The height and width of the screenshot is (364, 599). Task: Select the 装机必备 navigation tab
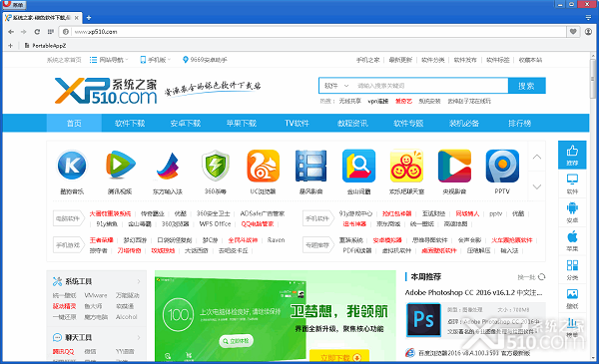[464, 124]
